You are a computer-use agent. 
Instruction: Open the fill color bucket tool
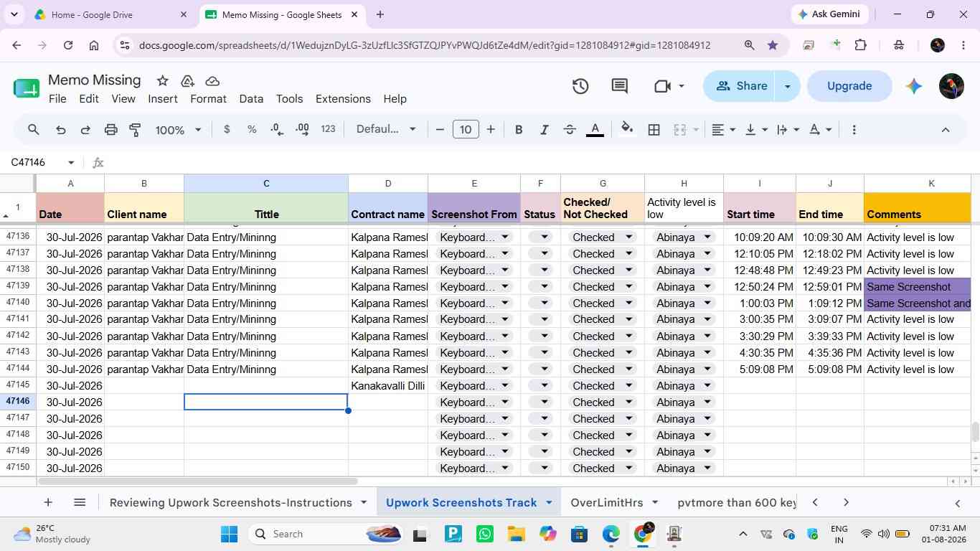627,129
